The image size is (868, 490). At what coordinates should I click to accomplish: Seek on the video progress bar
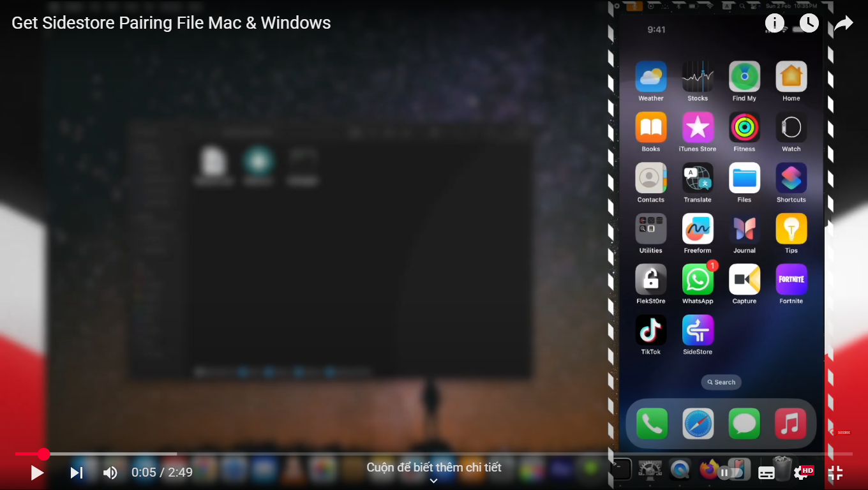(x=434, y=454)
